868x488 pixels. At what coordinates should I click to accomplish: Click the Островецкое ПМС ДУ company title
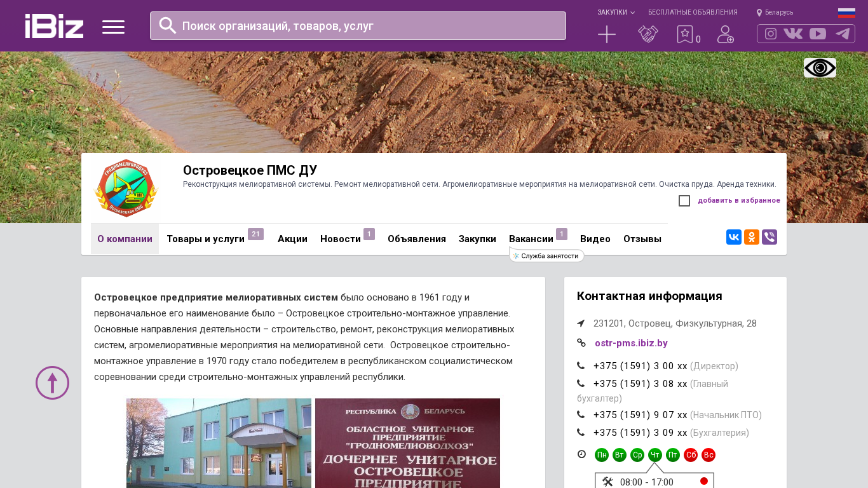tap(250, 170)
